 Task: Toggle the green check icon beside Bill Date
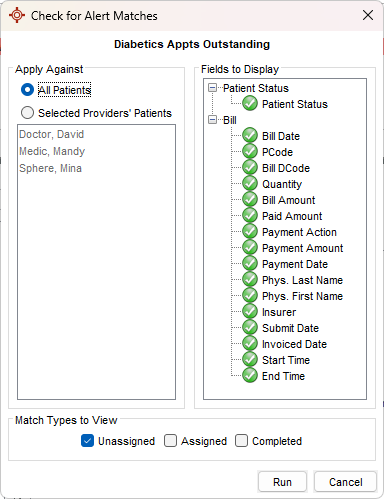tap(250, 136)
